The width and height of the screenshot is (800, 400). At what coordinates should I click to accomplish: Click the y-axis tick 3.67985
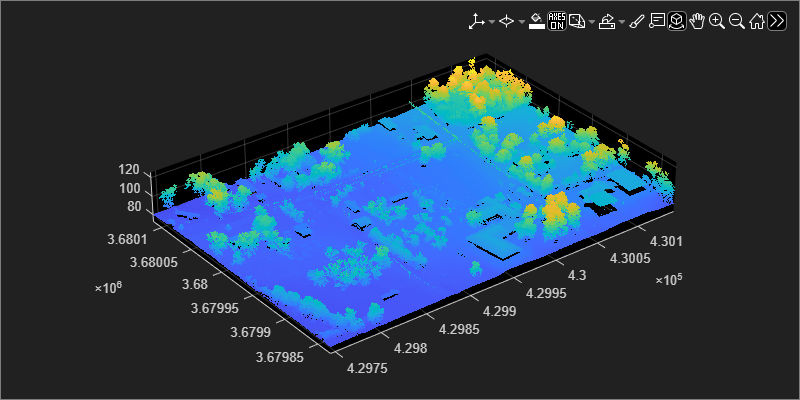(280, 356)
